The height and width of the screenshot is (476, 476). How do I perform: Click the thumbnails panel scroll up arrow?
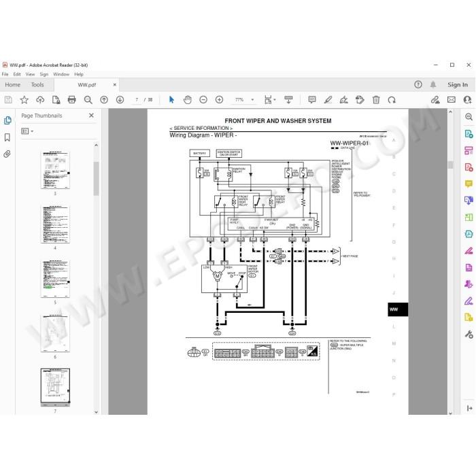(x=97, y=145)
